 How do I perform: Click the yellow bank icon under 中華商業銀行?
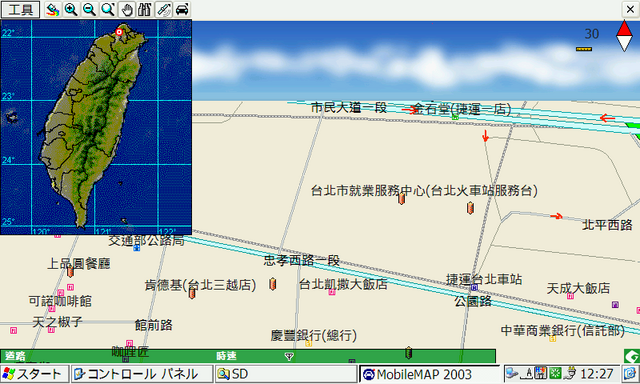click(x=553, y=339)
